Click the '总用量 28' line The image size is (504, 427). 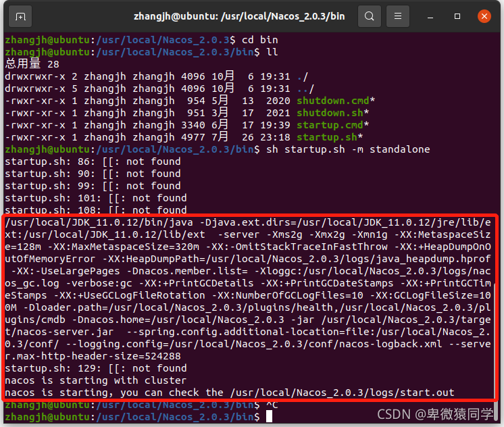[32, 64]
